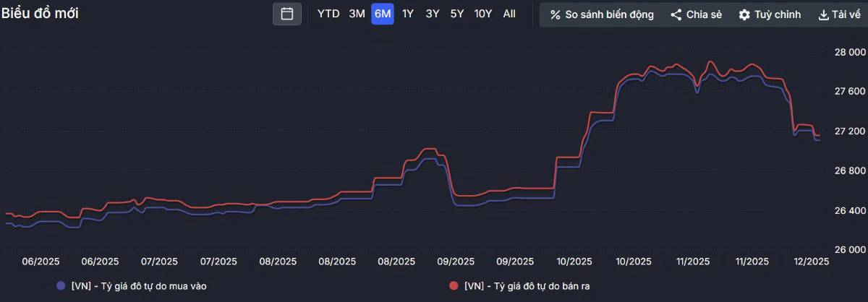
Task: Select the 3M time range
Action: tap(357, 14)
